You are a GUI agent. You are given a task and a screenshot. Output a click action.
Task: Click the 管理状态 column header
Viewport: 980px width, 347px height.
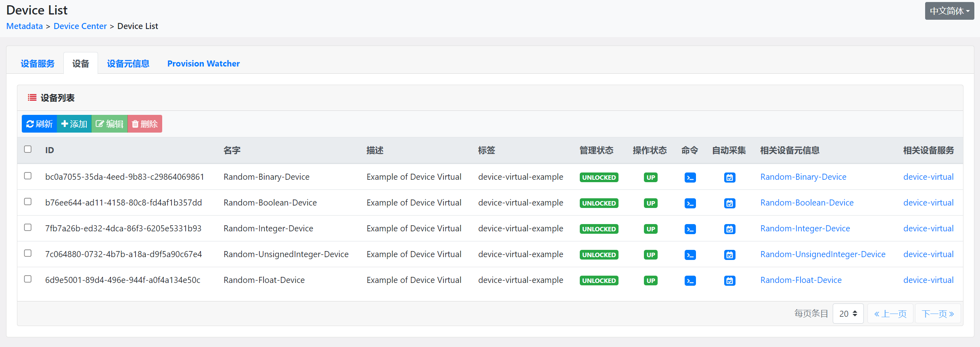pyautogui.click(x=596, y=150)
